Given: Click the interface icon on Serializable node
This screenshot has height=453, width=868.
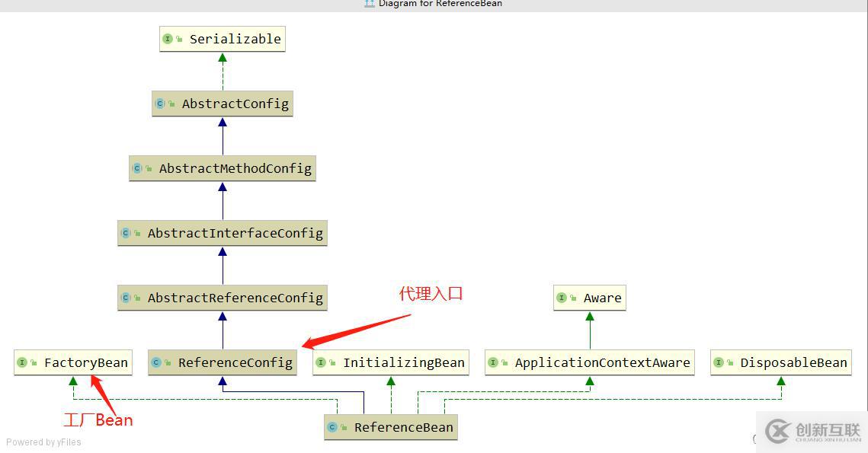Looking at the screenshot, I should 168,39.
